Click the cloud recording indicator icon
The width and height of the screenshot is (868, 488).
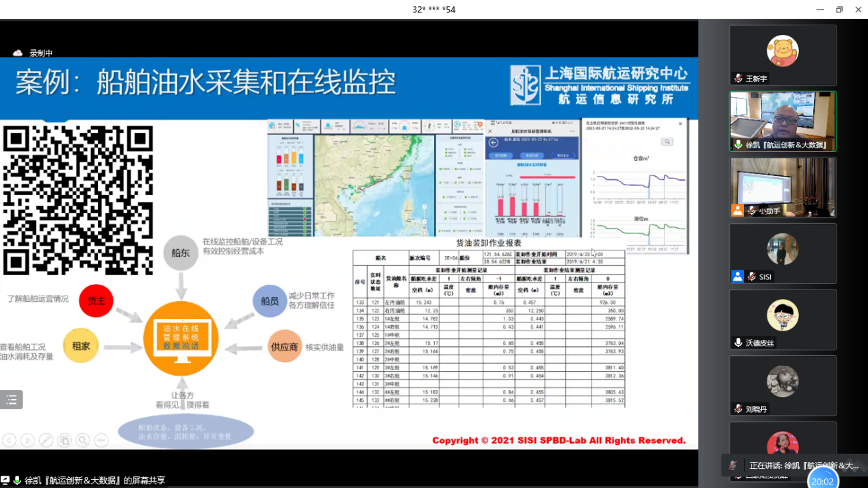pos(18,53)
